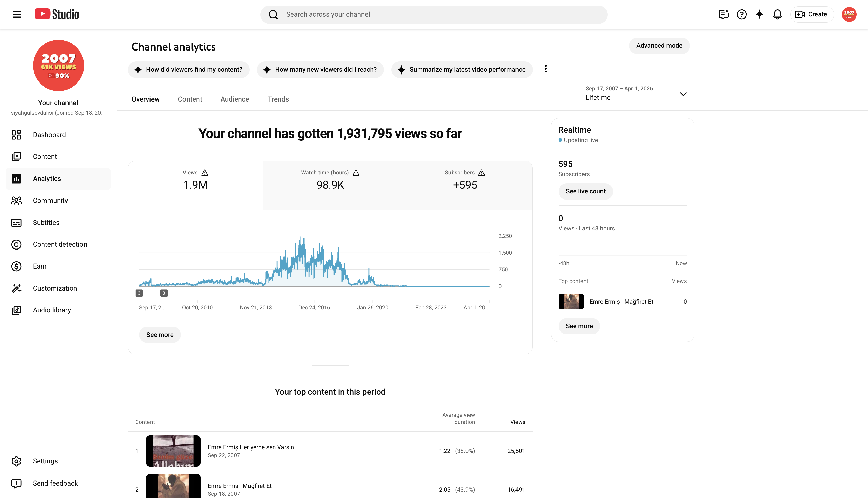Click the Advanced mode button
868x498 pixels.
click(x=659, y=45)
